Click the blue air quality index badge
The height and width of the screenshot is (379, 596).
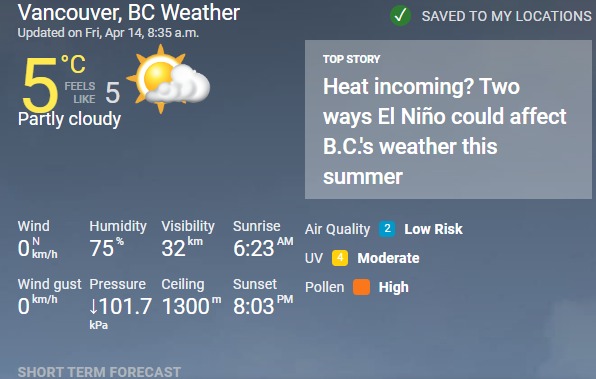(x=387, y=229)
